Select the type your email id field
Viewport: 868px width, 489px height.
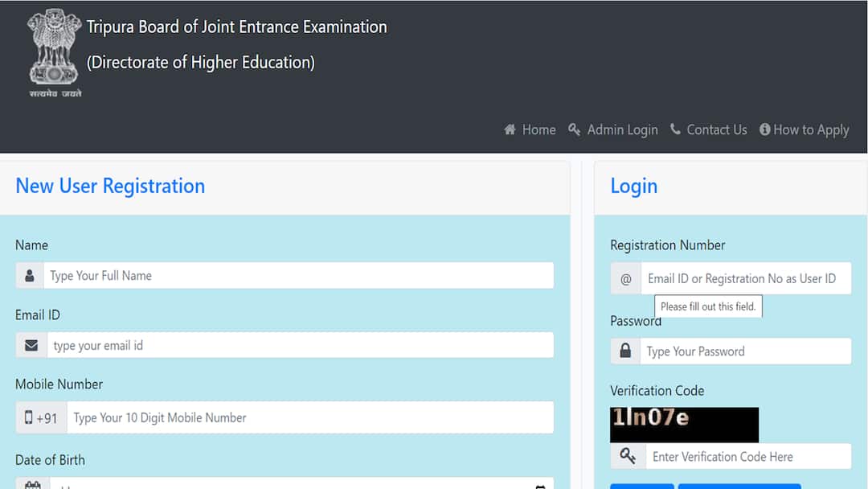coord(300,346)
